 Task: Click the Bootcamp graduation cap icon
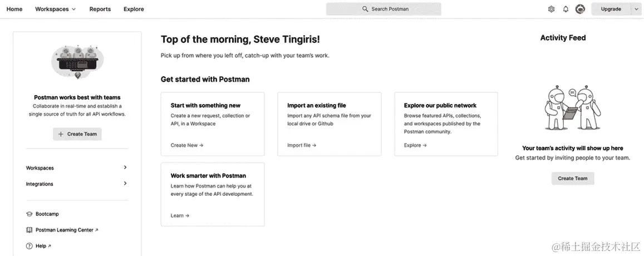click(x=29, y=214)
